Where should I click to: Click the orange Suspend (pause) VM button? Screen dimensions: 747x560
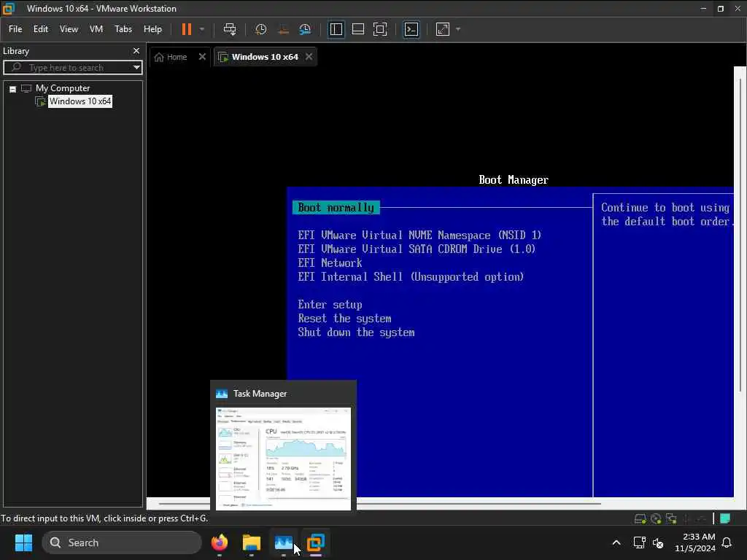tap(186, 29)
